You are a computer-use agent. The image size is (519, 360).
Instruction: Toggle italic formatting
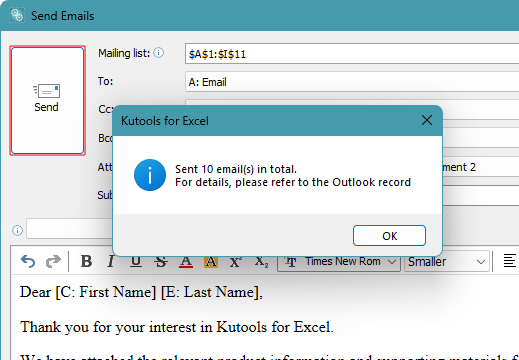111,261
